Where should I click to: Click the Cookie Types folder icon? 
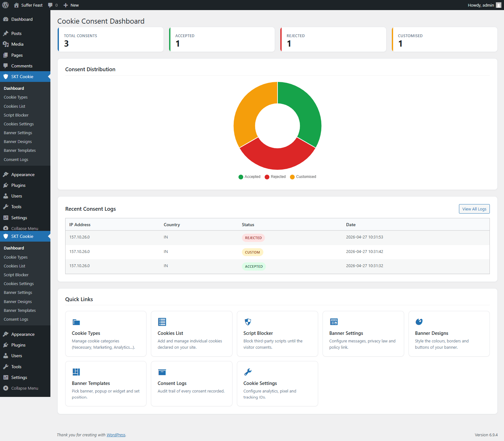76,322
